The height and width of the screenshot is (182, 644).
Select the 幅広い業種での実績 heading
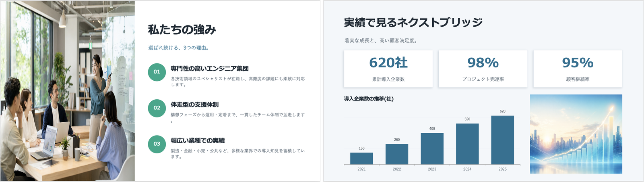tap(198, 140)
